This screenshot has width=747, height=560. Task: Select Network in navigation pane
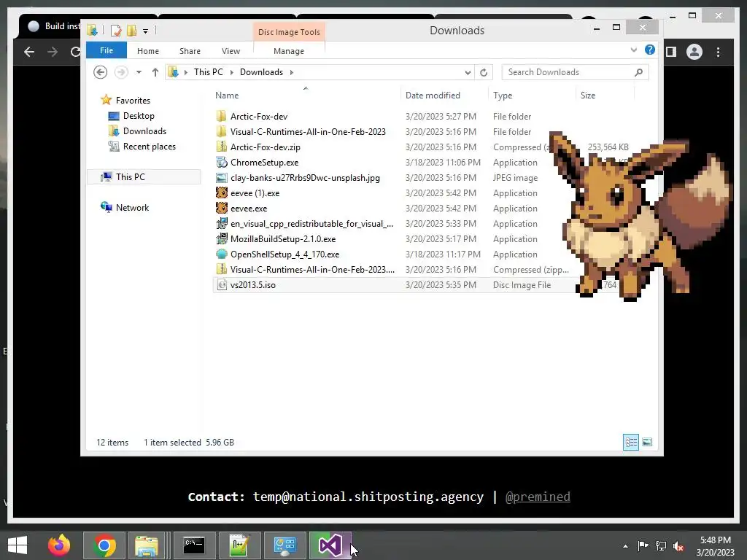pyautogui.click(x=132, y=208)
